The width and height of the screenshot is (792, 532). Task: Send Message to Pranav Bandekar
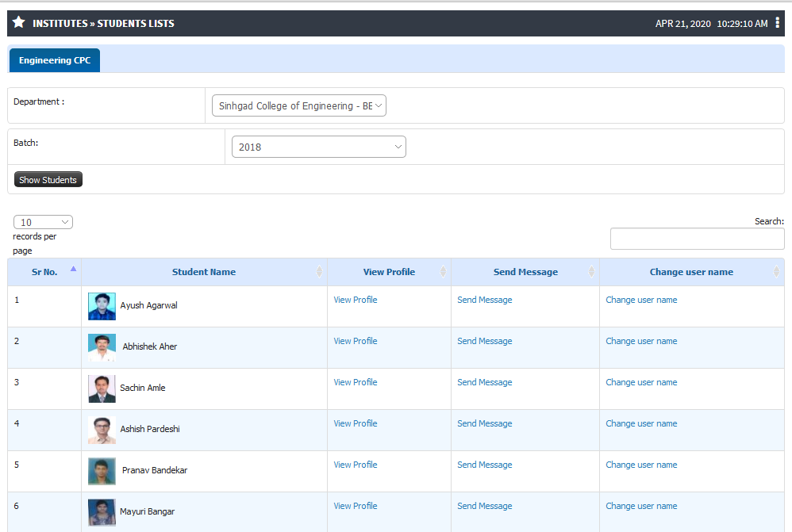485,465
